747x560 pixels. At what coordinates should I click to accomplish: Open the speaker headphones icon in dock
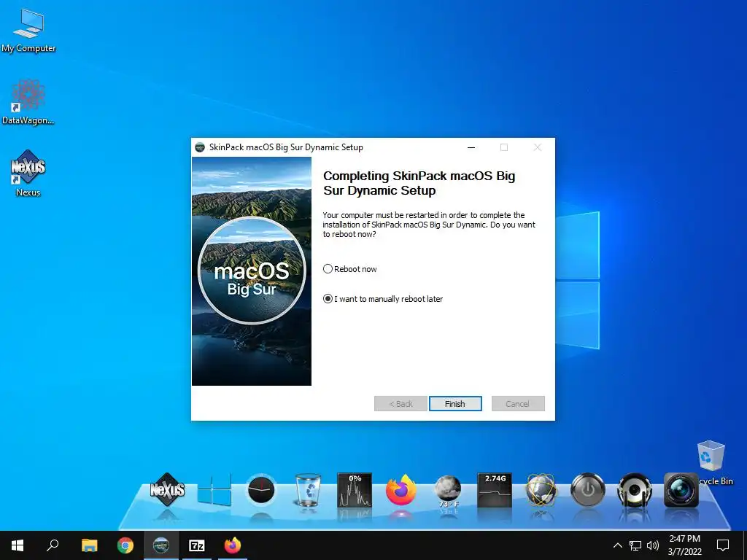click(635, 490)
